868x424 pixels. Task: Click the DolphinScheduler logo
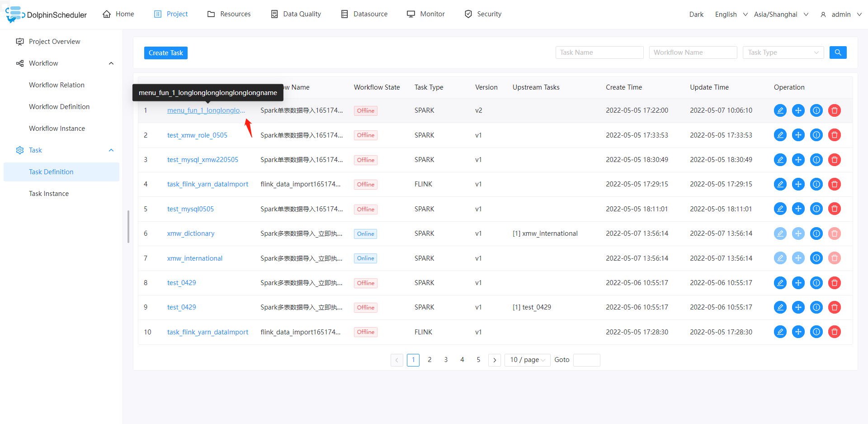pyautogui.click(x=46, y=14)
